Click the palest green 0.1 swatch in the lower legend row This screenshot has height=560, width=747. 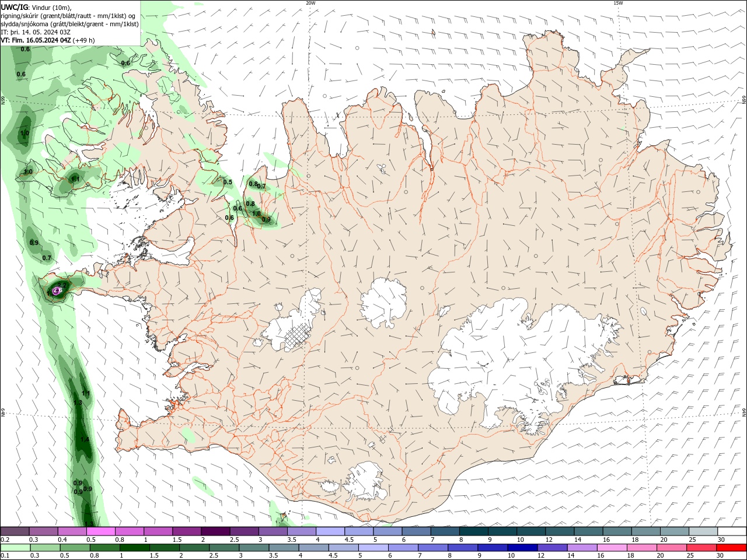15,548
